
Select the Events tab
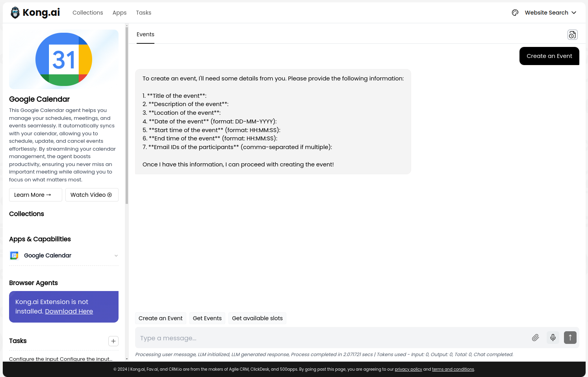(145, 35)
